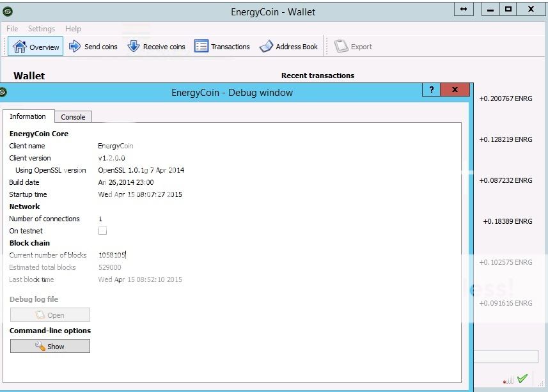The image size is (548, 392).
Task: Select the +0.200767 ENRG transaction
Action: [506, 98]
